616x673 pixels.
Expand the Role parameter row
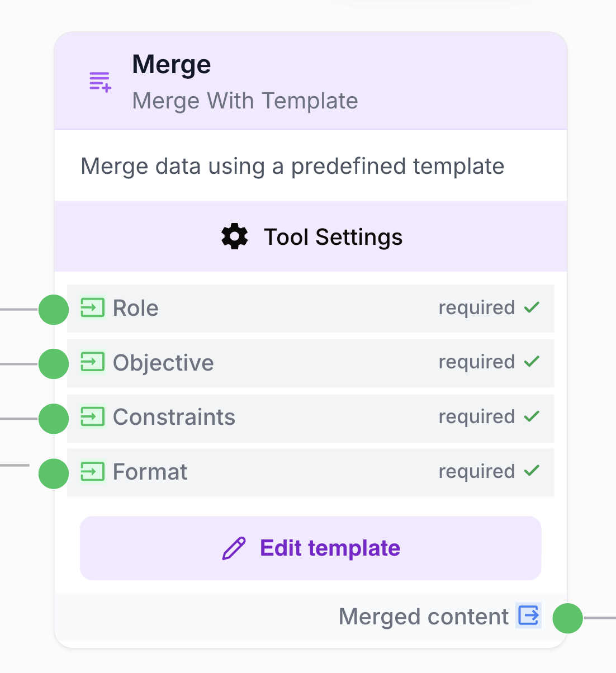(311, 307)
